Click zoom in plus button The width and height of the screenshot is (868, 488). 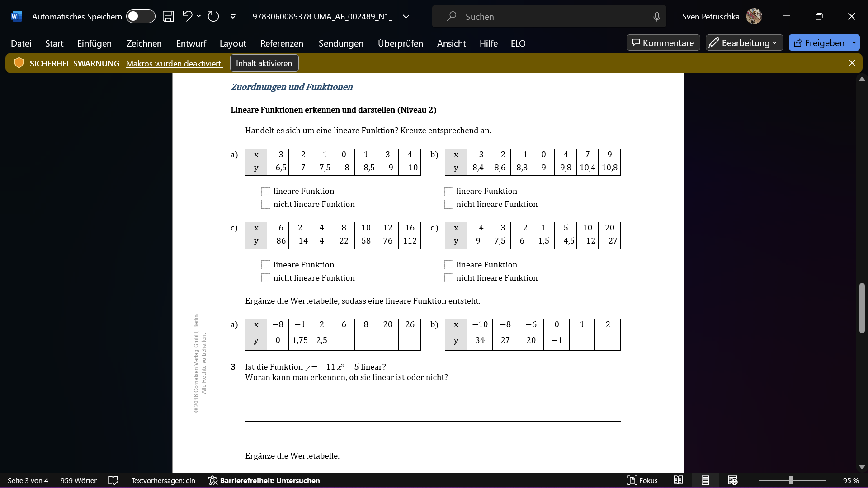[832, 480]
